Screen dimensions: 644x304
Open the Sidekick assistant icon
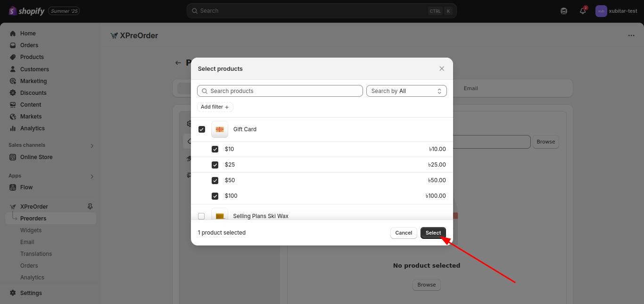click(x=564, y=11)
